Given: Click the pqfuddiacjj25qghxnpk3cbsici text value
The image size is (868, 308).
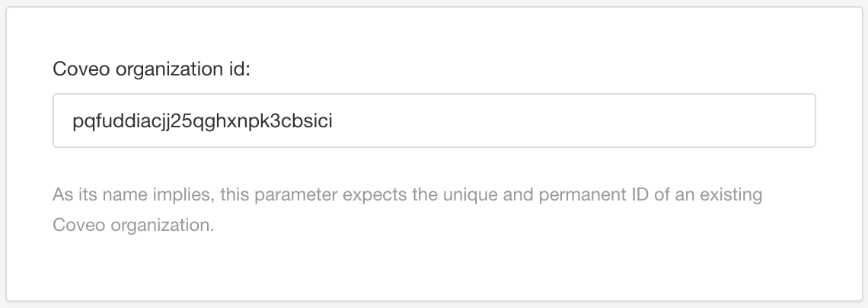Looking at the screenshot, I should pos(203,121).
